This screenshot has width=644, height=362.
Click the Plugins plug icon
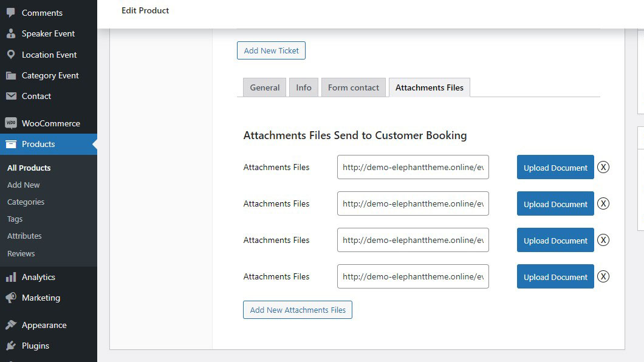click(x=11, y=346)
